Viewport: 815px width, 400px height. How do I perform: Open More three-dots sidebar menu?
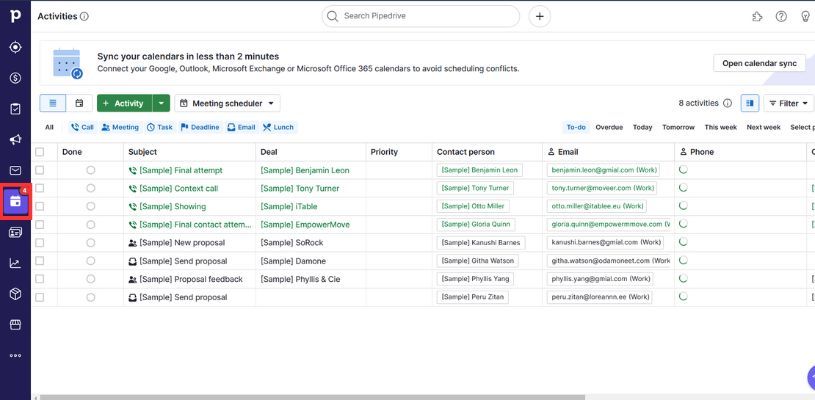15,356
